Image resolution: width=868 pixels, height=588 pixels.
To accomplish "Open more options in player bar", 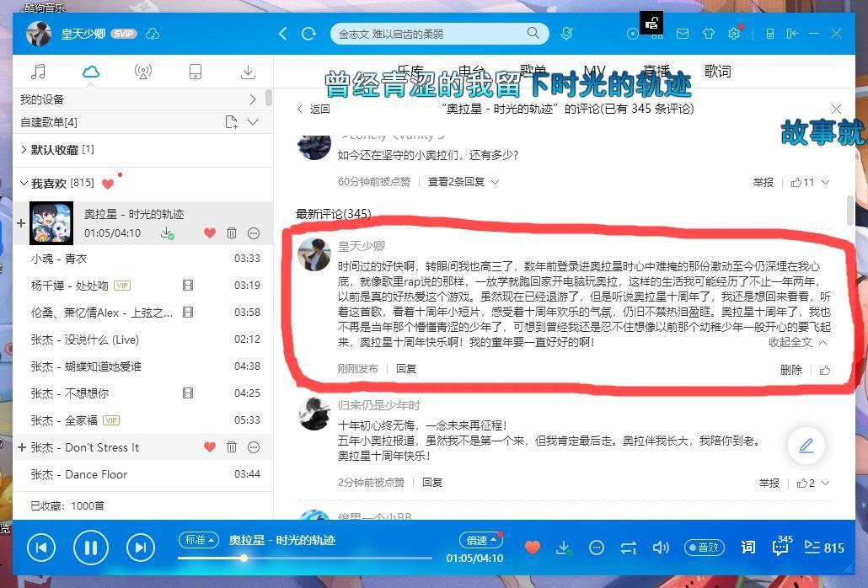I will (596, 548).
